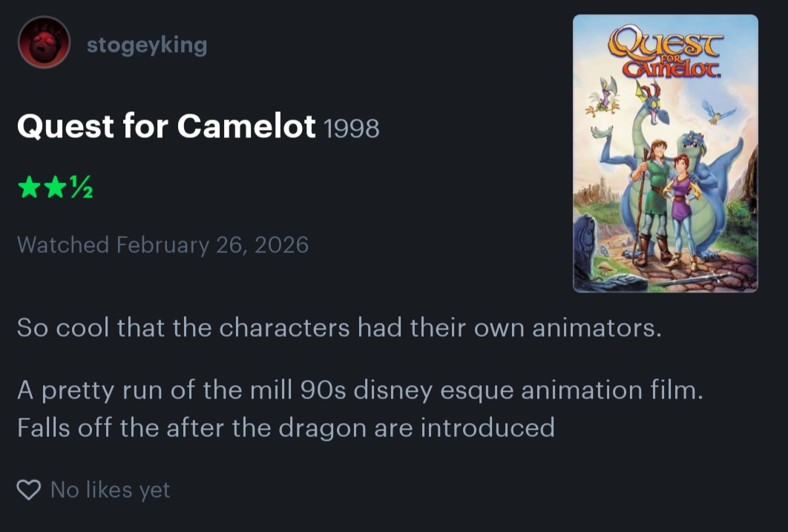Screen dimensions: 788x532
Task: Click the 'No likes yet' text
Action: [110, 490]
